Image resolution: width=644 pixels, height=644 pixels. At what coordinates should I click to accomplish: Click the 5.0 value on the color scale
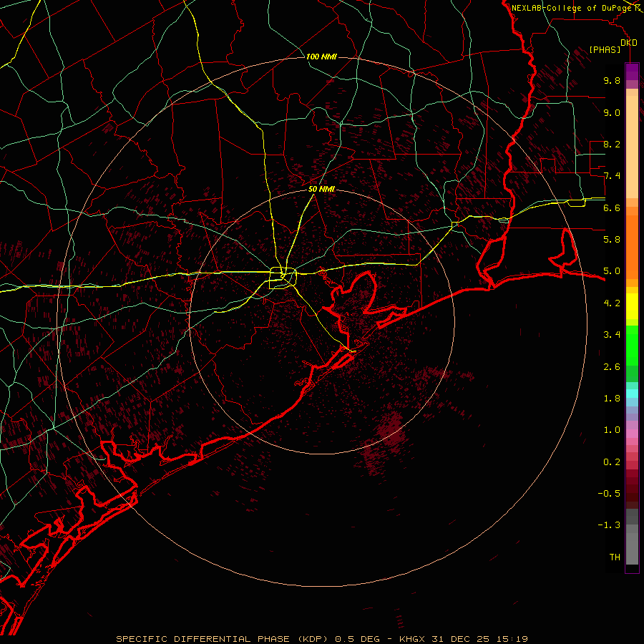coord(612,271)
